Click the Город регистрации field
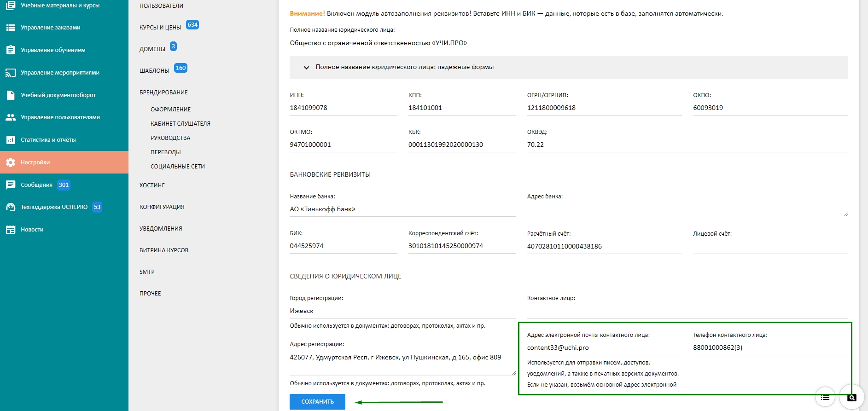 tap(402, 311)
